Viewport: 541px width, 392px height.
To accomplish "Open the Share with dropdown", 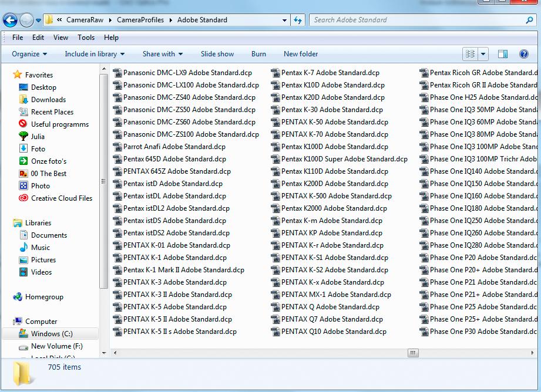I will point(163,54).
